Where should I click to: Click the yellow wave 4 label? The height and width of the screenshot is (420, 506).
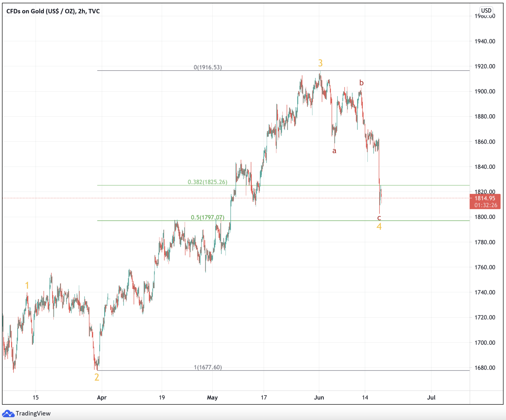click(379, 226)
